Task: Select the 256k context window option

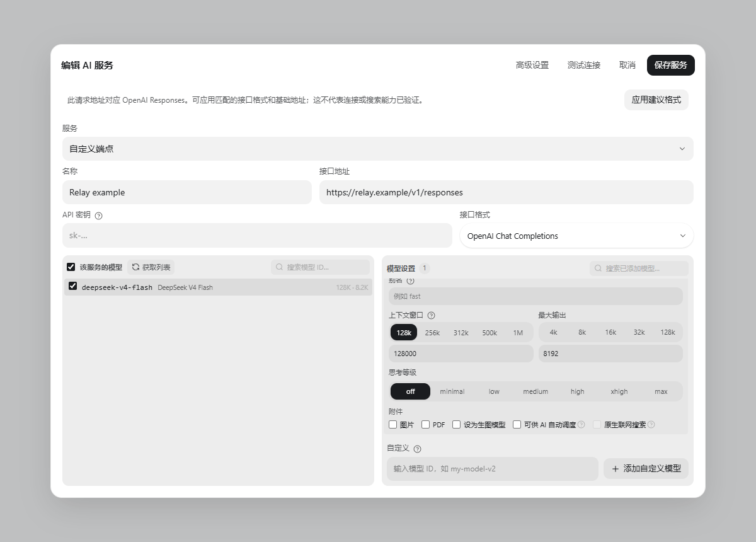Action: point(432,332)
